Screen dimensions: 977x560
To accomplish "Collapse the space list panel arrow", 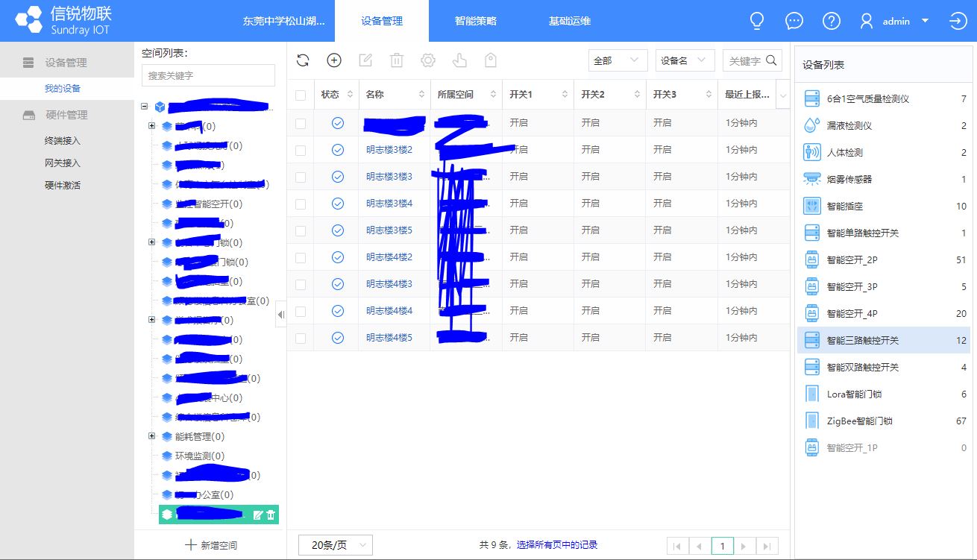I will [x=281, y=315].
